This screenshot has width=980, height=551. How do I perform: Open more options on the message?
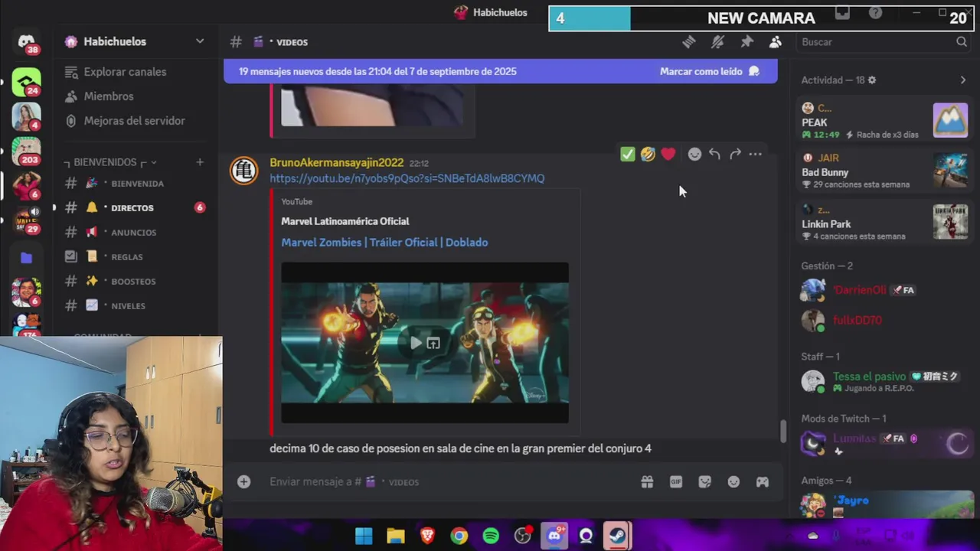[756, 155]
